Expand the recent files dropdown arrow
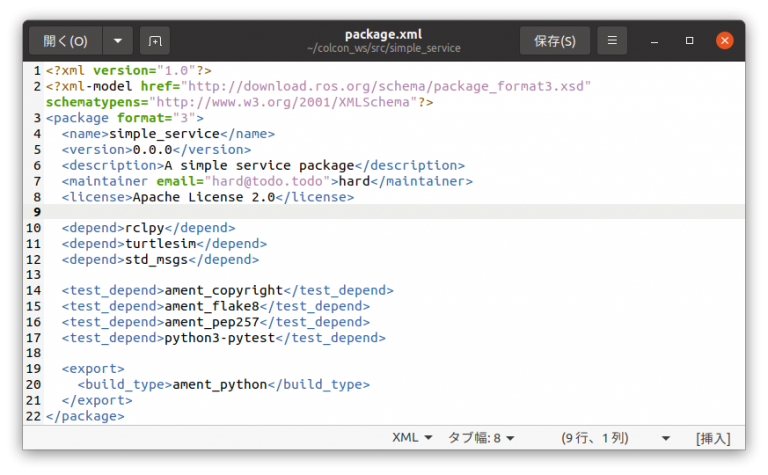768x475 pixels. pyautogui.click(x=118, y=41)
